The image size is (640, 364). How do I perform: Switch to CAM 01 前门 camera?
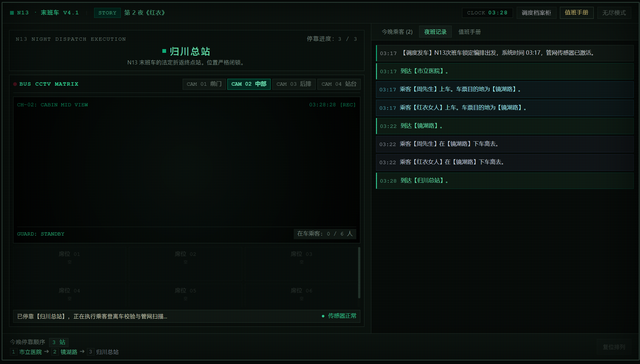point(204,84)
